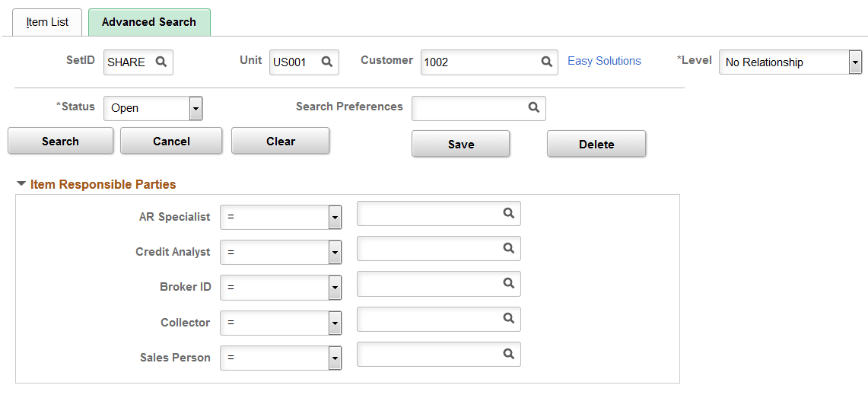Save the search preferences

click(x=460, y=144)
